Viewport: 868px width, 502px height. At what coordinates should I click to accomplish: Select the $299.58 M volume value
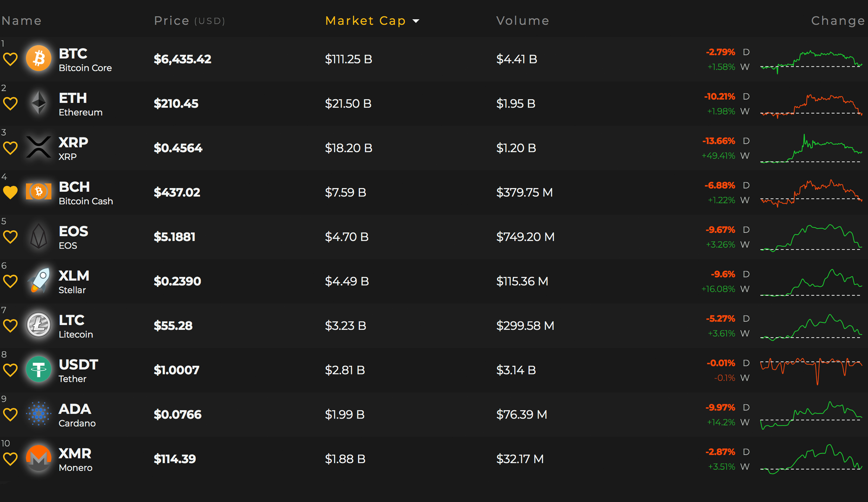(x=525, y=326)
